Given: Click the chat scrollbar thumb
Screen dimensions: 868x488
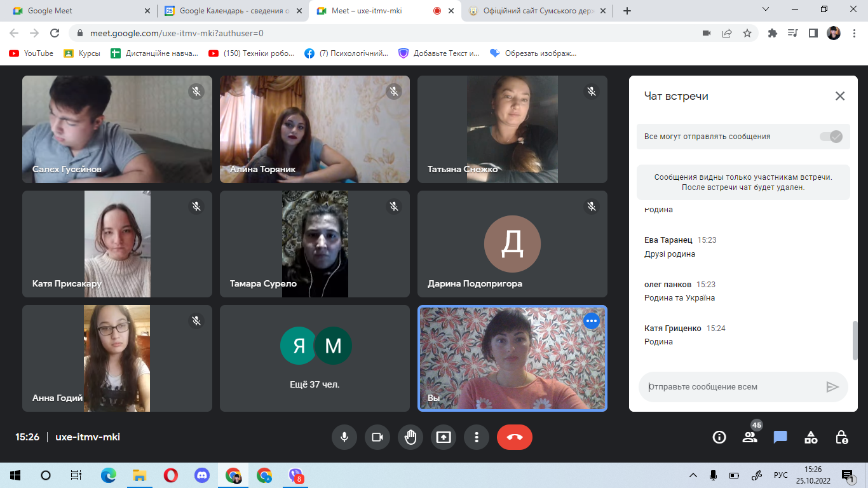Looking at the screenshot, I should click(855, 341).
